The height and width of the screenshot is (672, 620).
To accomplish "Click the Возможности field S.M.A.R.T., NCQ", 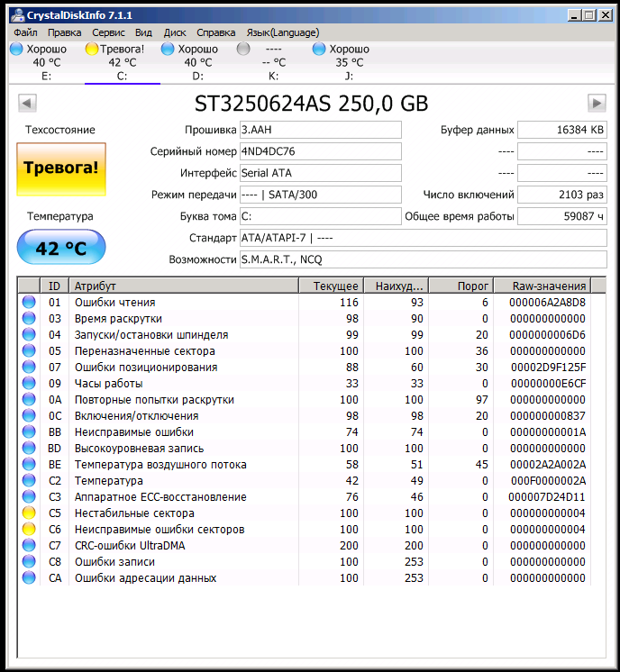I will click(x=424, y=259).
